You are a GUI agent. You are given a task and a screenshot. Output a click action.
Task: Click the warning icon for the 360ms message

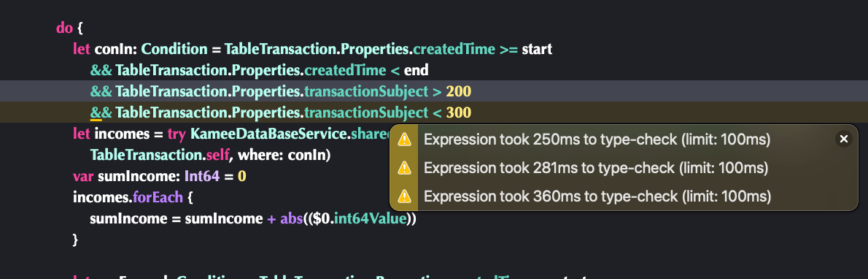tap(405, 196)
